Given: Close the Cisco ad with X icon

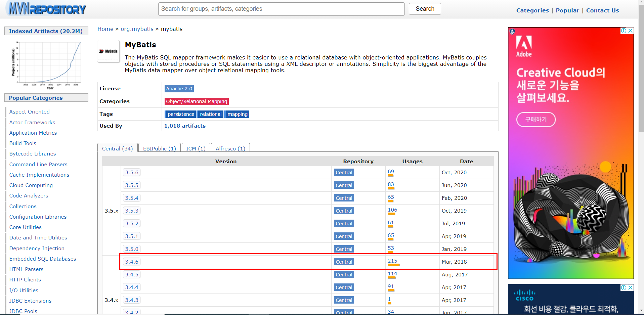Looking at the screenshot, I should tap(631, 287).
